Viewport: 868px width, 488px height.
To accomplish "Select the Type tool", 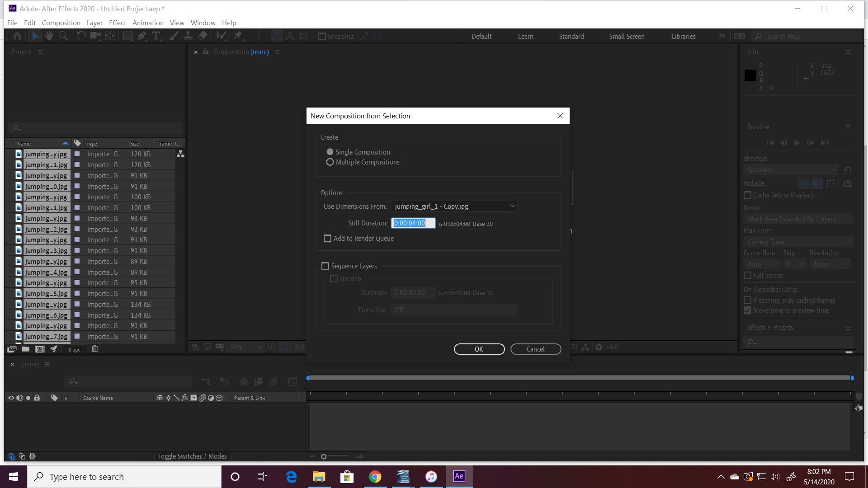I will [x=156, y=36].
